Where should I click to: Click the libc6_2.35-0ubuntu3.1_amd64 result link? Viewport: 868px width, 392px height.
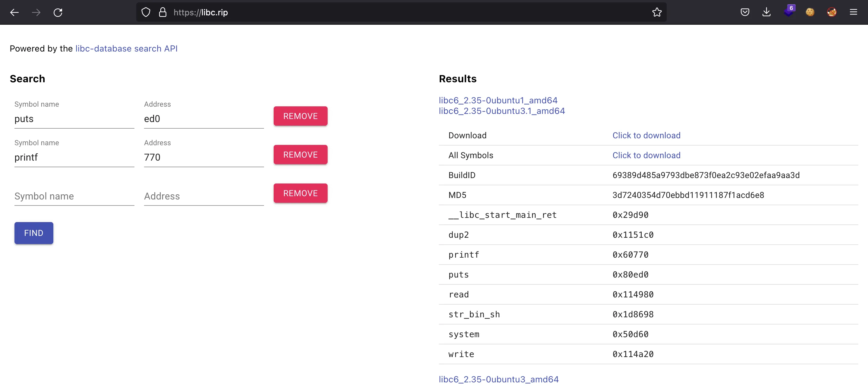point(502,111)
